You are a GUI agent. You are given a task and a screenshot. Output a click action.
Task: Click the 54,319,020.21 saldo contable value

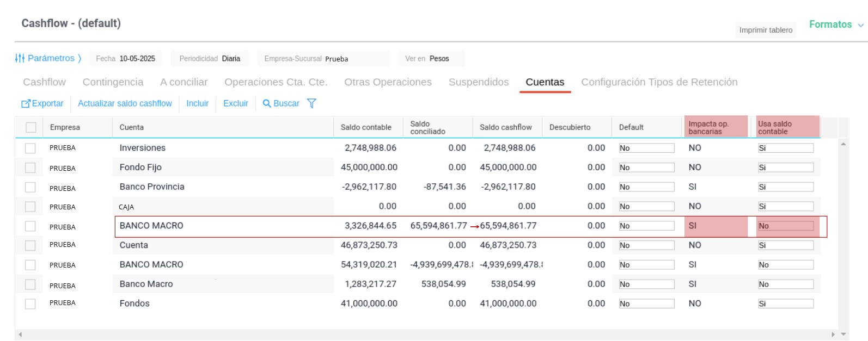point(369,265)
